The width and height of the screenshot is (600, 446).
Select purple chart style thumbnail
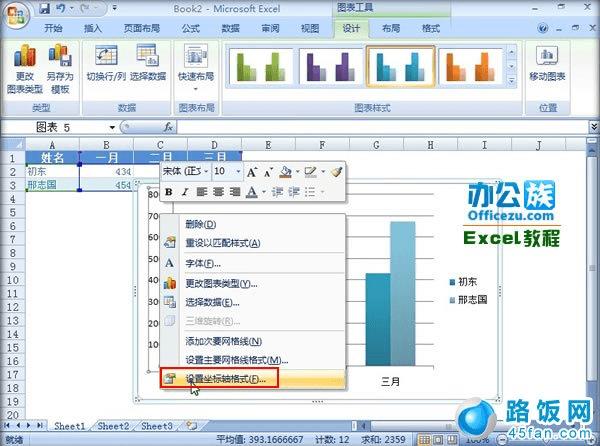tap(331, 67)
